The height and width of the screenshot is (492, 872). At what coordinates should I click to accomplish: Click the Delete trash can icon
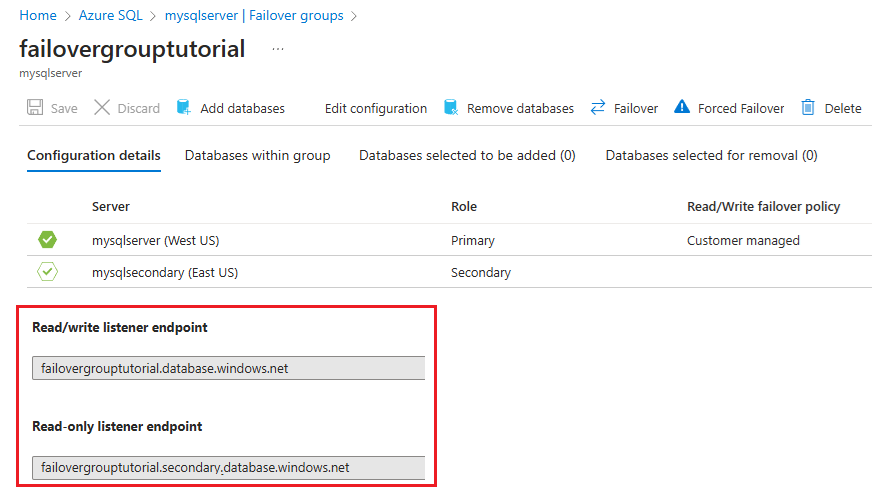click(808, 108)
